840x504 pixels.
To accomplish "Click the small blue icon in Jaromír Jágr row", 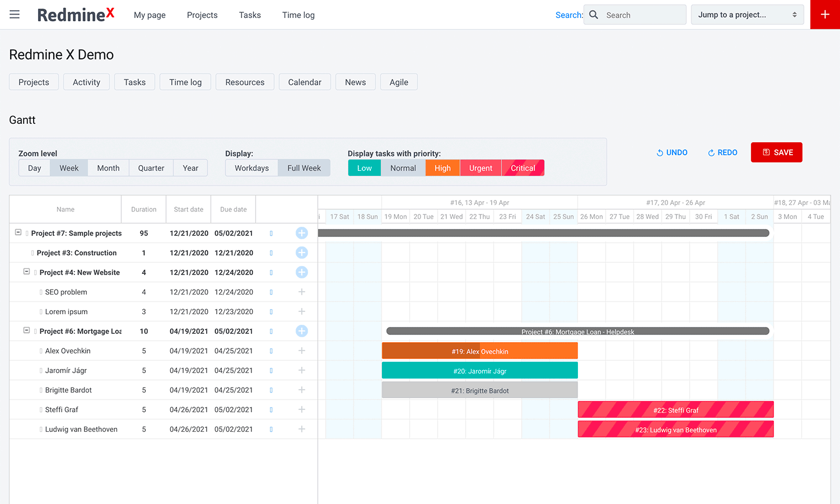I will [271, 371].
